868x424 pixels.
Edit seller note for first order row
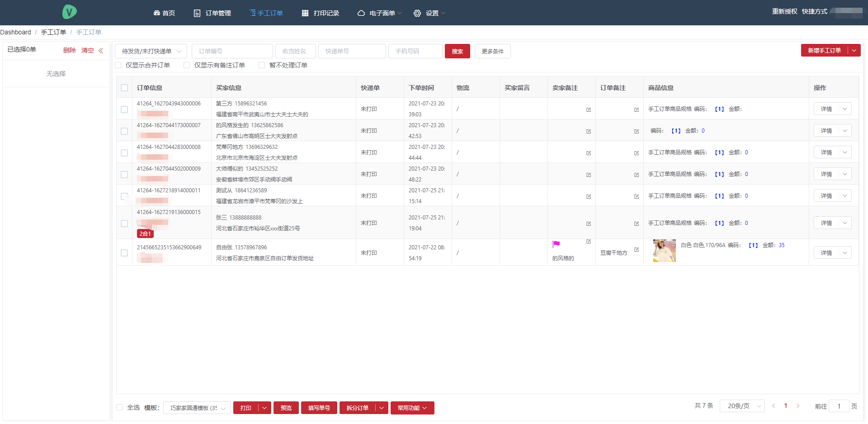589,110
